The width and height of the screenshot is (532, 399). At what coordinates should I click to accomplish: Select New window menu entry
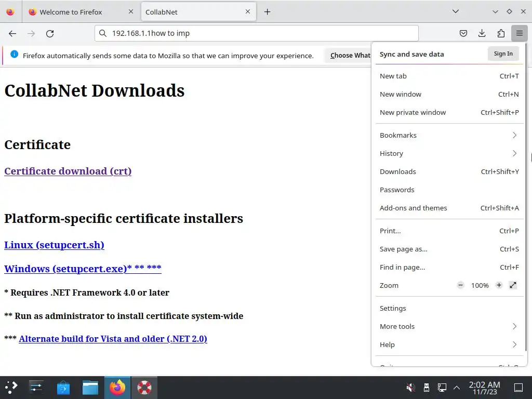pyautogui.click(x=449, y=95)
